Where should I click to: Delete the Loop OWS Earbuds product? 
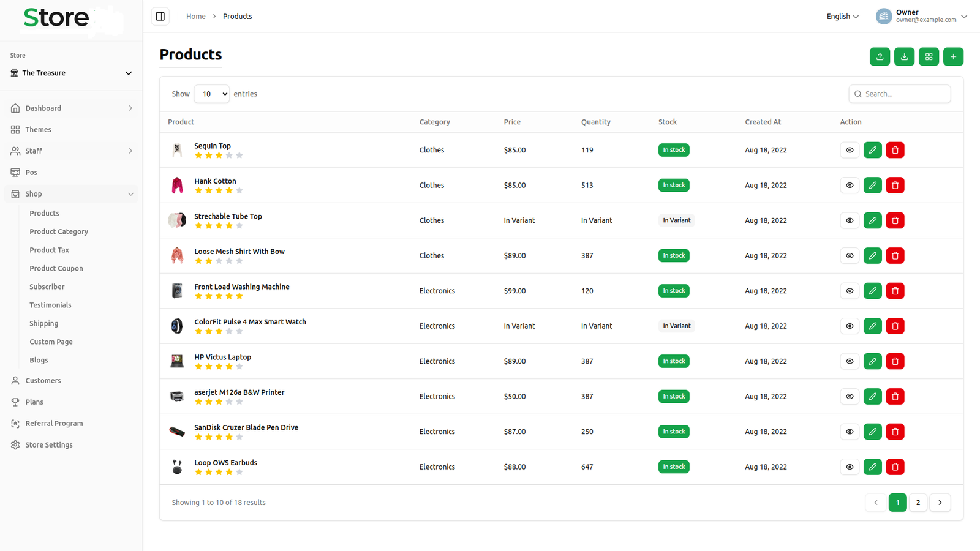click(x=895, y=467)
